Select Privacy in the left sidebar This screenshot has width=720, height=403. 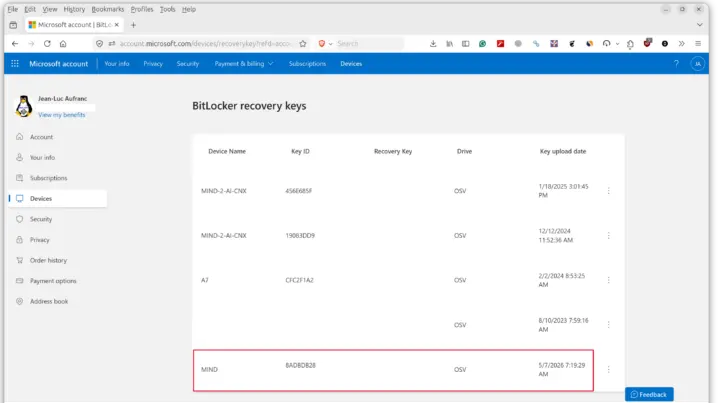tap(39, 240)
